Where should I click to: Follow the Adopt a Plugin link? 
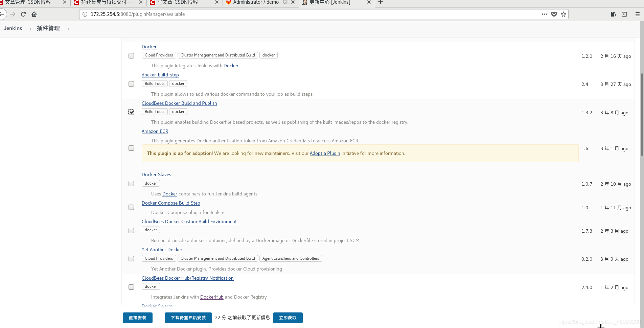(x=325, y=153)
